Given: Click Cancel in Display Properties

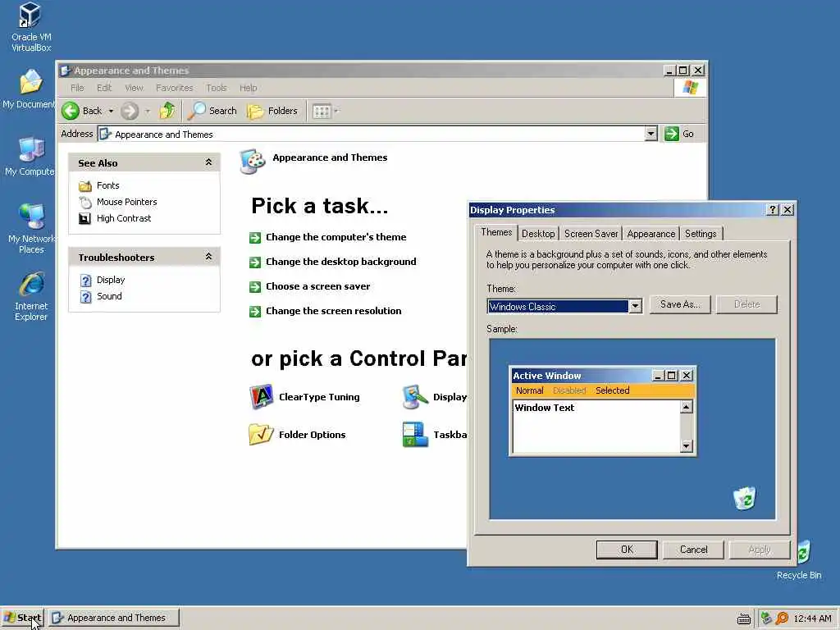Looking at the screenshot, I should (x=693, y=550).
